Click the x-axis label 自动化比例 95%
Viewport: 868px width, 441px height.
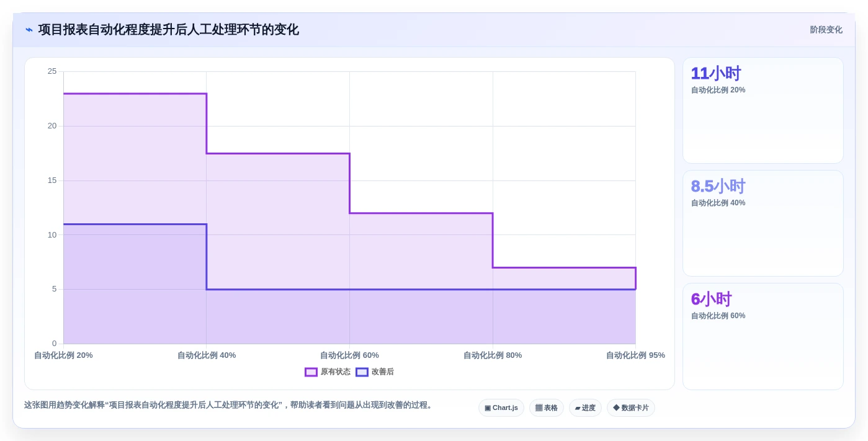point(635,355)
